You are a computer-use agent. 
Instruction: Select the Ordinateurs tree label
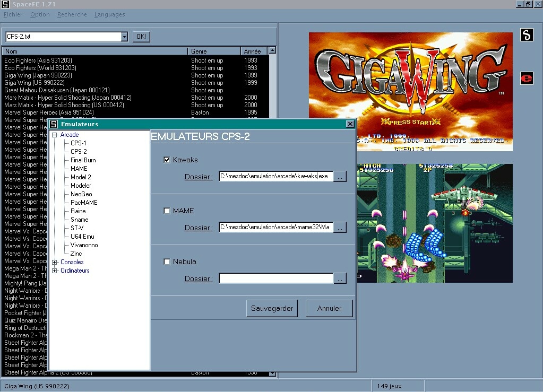coord(75,271)
